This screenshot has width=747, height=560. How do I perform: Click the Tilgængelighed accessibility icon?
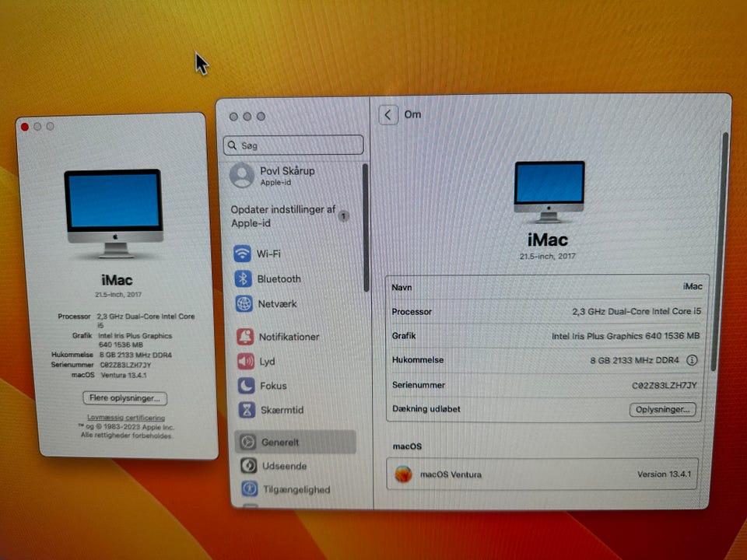tap(250, 488)
